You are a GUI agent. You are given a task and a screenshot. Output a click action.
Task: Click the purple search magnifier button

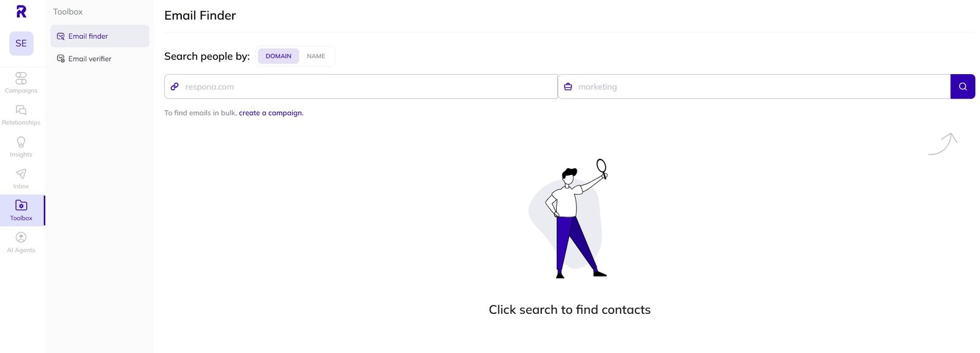pyautogui.click(x=963, y=86)
